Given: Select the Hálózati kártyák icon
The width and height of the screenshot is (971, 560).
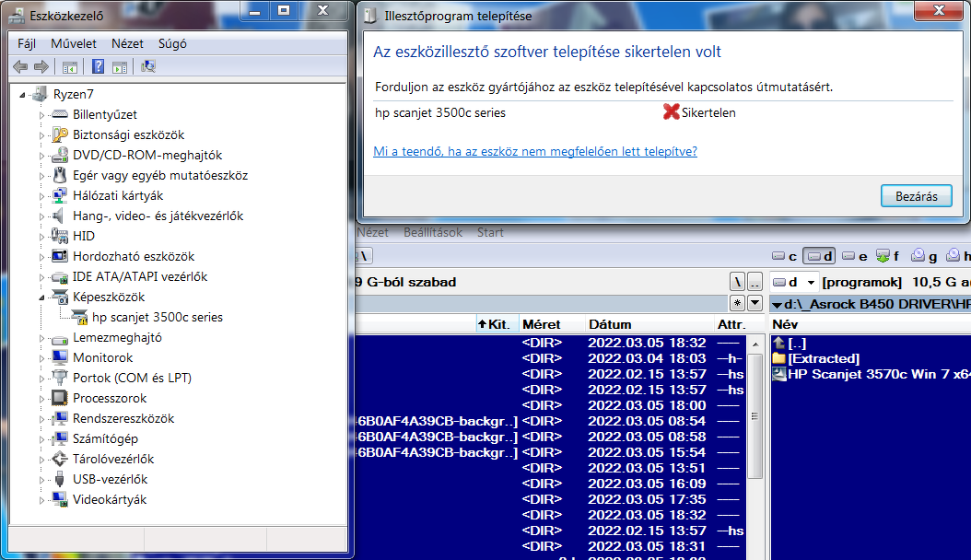Looking at the screenshot, I should click(x=60, y=195).
